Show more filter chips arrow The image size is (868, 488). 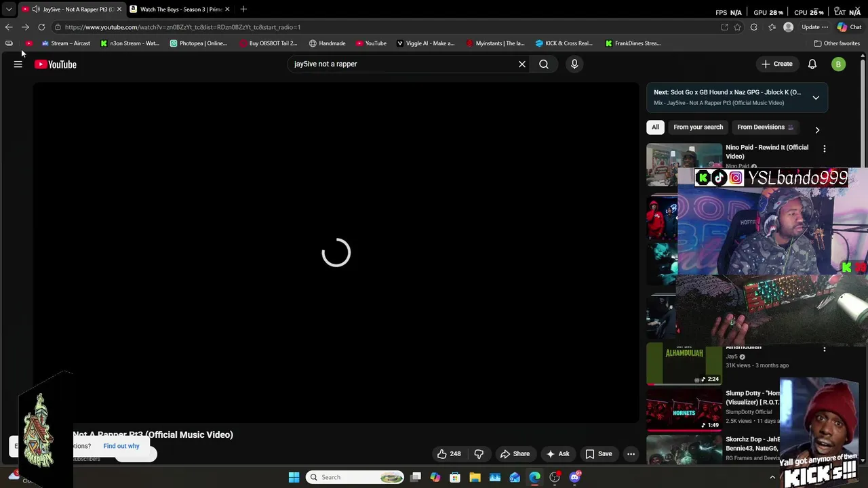click(x=817, y=129)
